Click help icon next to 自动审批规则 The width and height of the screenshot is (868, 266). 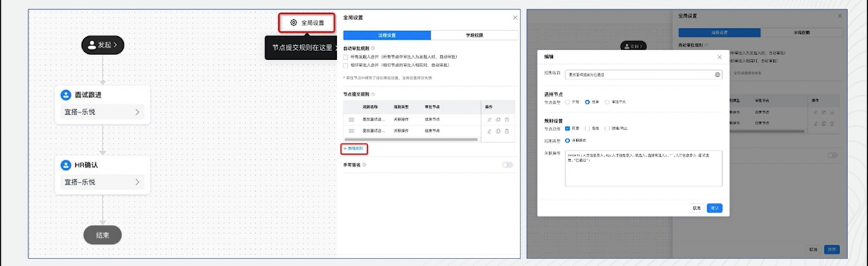coord(373,49)
